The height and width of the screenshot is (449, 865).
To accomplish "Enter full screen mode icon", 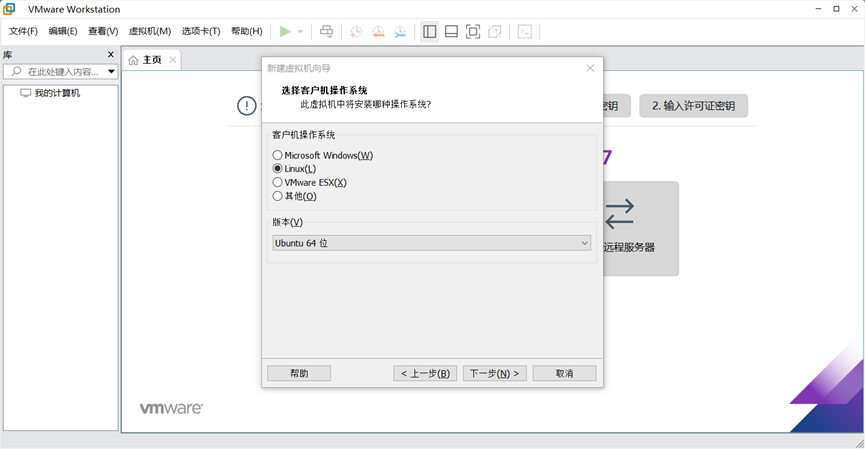I will pyautogui.click(x=473, y=31).
